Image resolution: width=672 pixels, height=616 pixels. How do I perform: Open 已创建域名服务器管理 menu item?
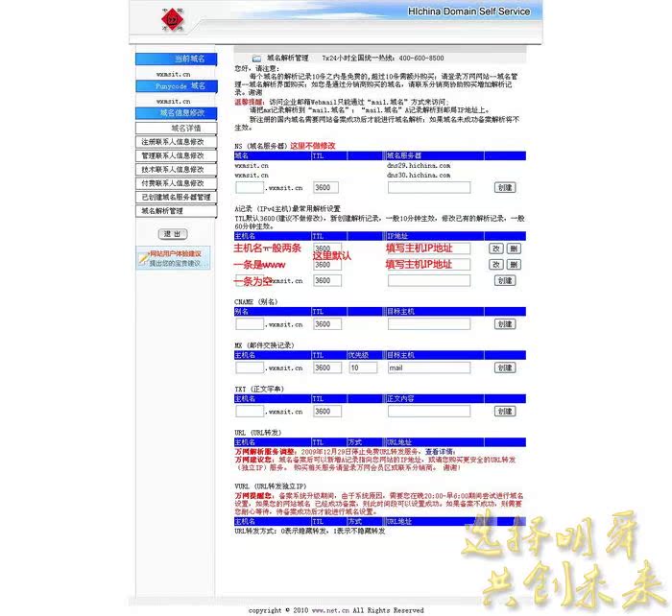click(176, 197)
